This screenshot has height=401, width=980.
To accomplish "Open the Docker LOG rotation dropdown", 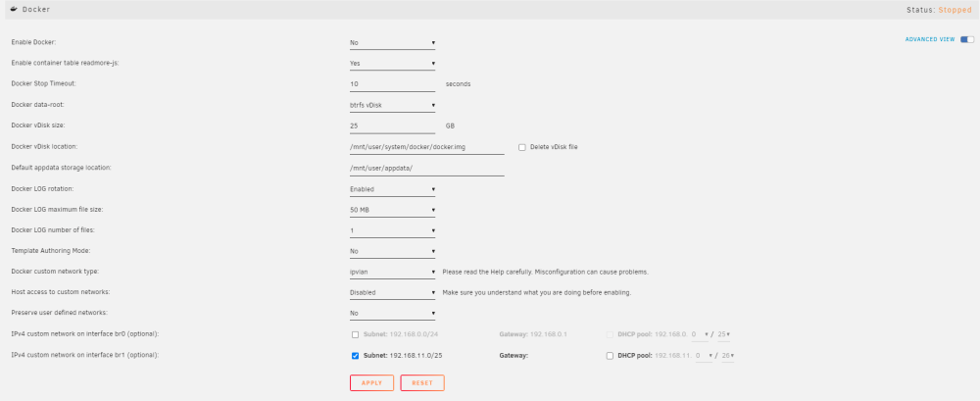I will 393,189.
